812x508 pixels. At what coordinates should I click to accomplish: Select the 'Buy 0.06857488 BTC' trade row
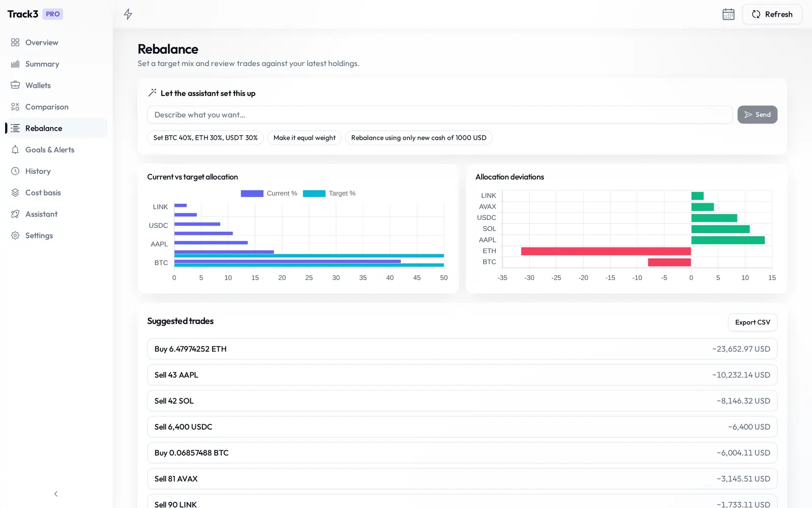coord(462,453)
